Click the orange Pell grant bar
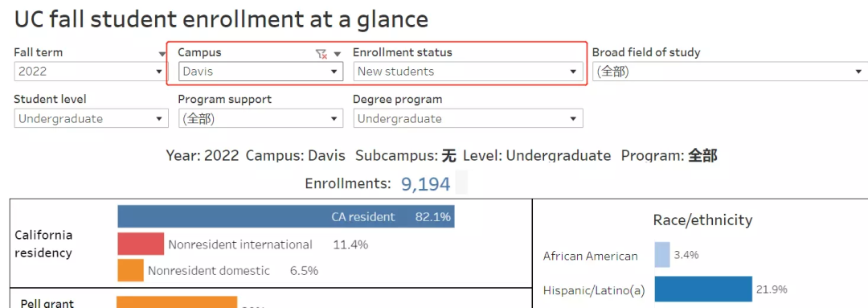This screenshot has height=308, width=868. click(x=177, y=302)
